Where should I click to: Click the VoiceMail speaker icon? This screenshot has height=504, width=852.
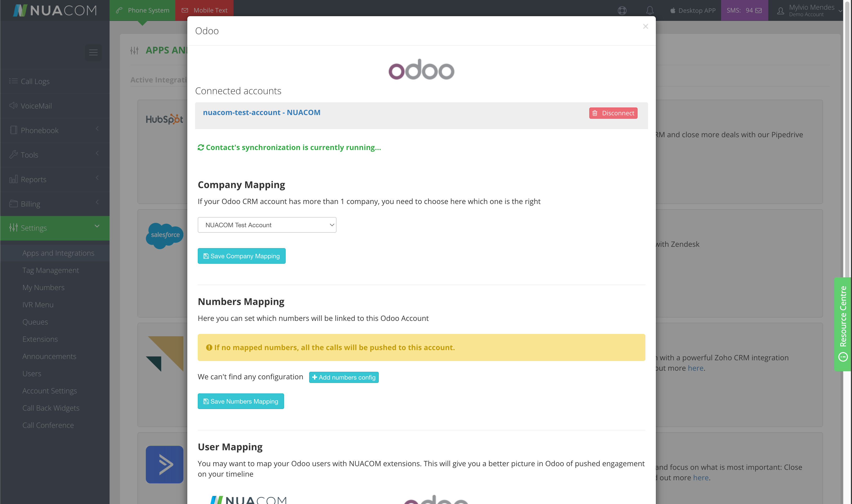pyautogui.click(x=14, y=106)
